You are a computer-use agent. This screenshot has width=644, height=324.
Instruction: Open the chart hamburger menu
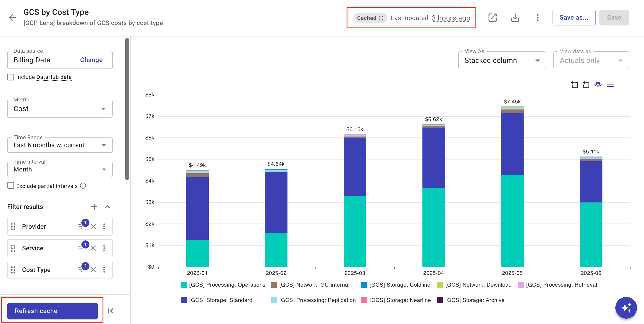(x=610, y=84)
